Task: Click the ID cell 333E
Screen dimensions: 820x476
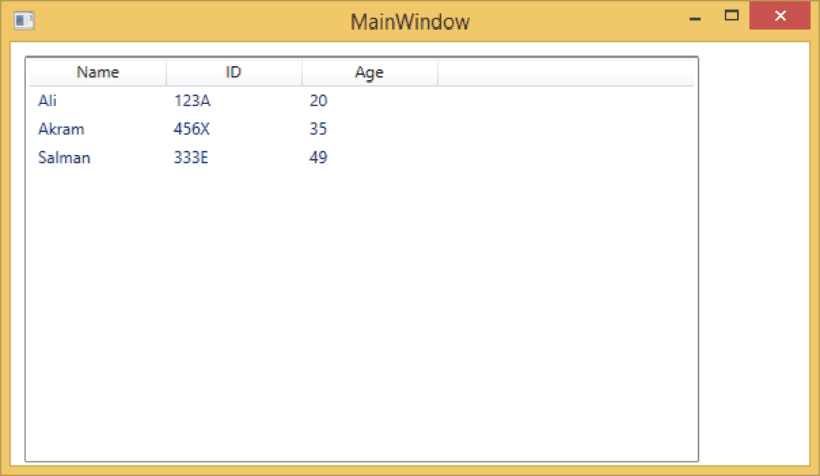Action: tap(191, 157)
